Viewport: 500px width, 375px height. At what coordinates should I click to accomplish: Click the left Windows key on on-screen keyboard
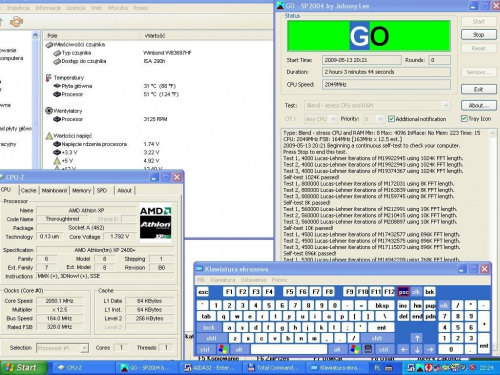tap(223, 349)
